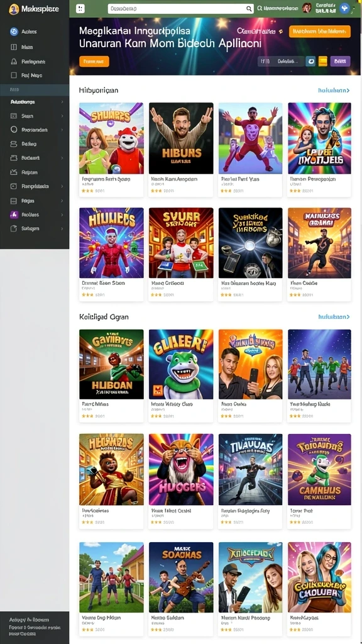Tick the square checkbox icon in sidebar
The width and height of the screenshot is (362, 644).
coord(14,75)
